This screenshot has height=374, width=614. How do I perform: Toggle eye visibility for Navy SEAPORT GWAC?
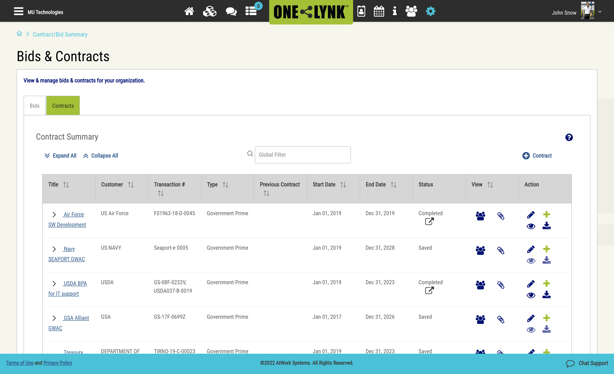click(x=531, y=261)
